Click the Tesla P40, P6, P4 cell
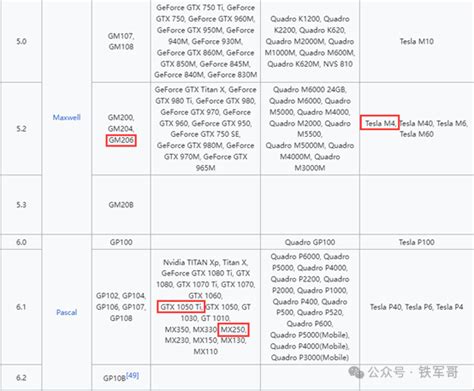 click(417, 307)
